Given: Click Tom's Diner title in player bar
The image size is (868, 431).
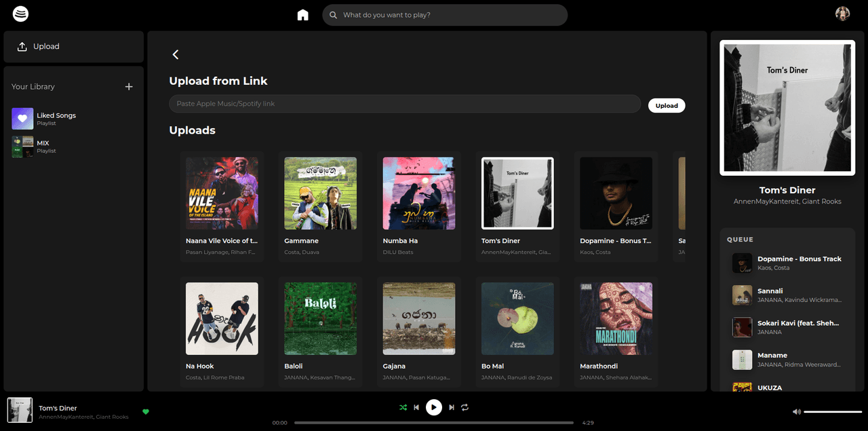Looking at the screenshot, I should 58,408.
